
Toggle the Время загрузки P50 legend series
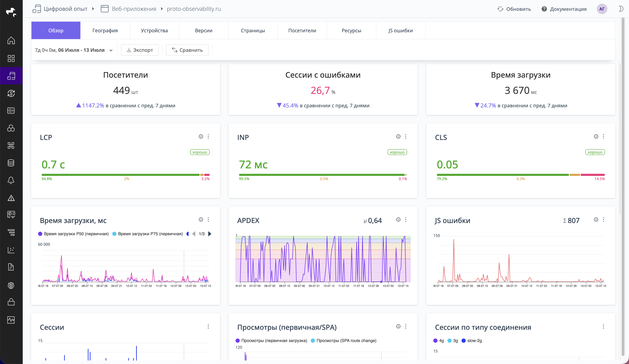click(x=73, y=234)
